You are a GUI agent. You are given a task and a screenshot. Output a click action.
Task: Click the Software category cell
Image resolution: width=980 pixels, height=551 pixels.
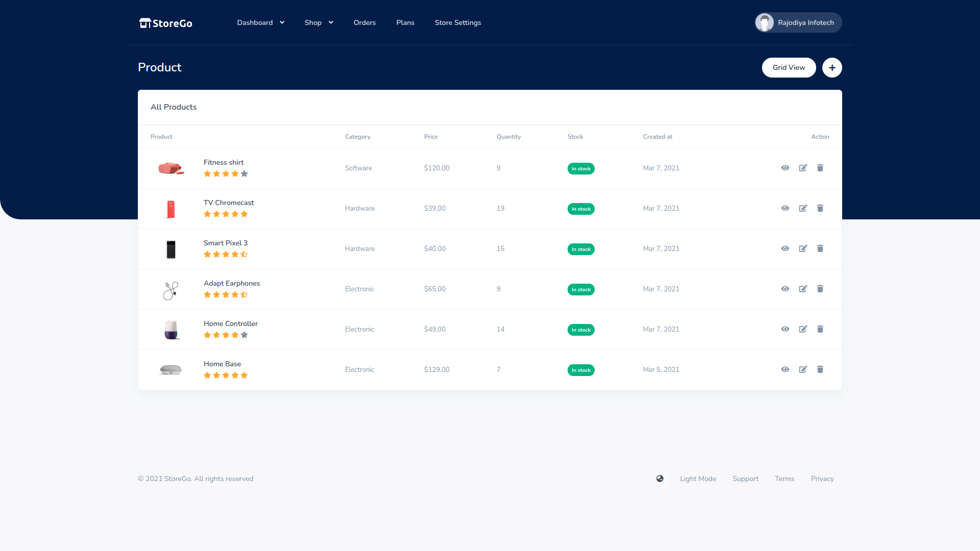click(x=358, y=168)
